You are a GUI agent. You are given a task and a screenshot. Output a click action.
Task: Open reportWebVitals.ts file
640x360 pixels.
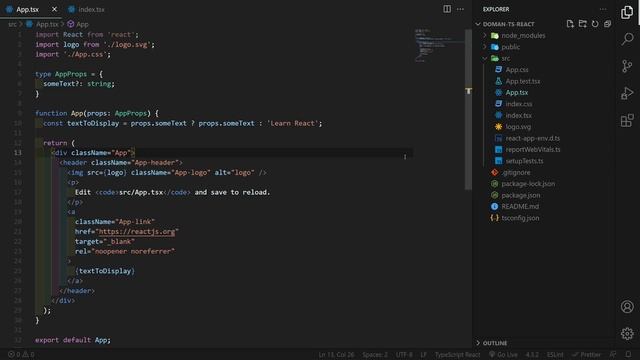(x=533, y=150)
